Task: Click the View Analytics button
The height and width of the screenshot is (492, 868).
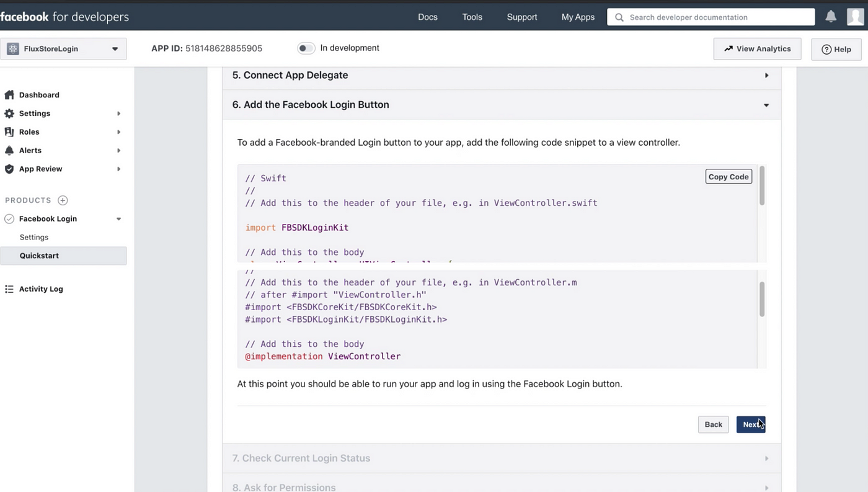Action: (x=757, y=49)
